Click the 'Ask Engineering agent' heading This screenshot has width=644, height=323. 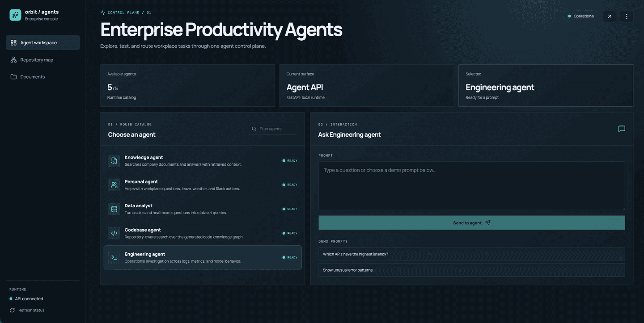click(x=349, y=134)
